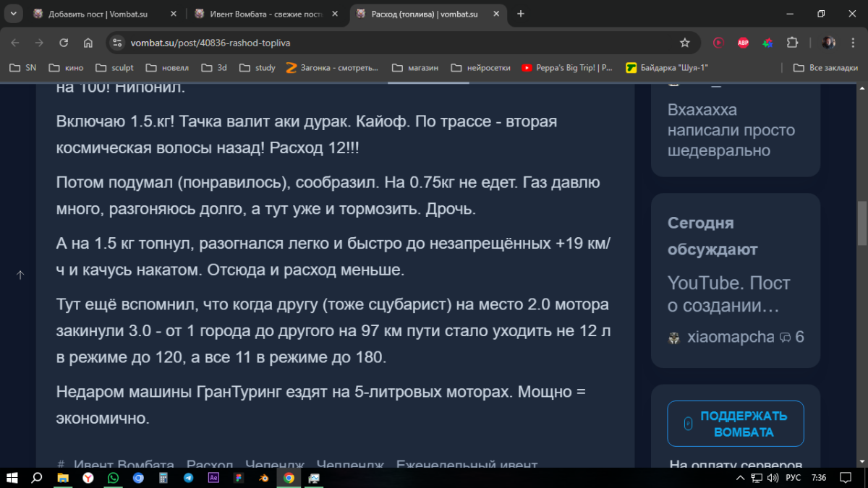
Task: Switch to Chrome in taskbar
Action: (x=289, y=478)
